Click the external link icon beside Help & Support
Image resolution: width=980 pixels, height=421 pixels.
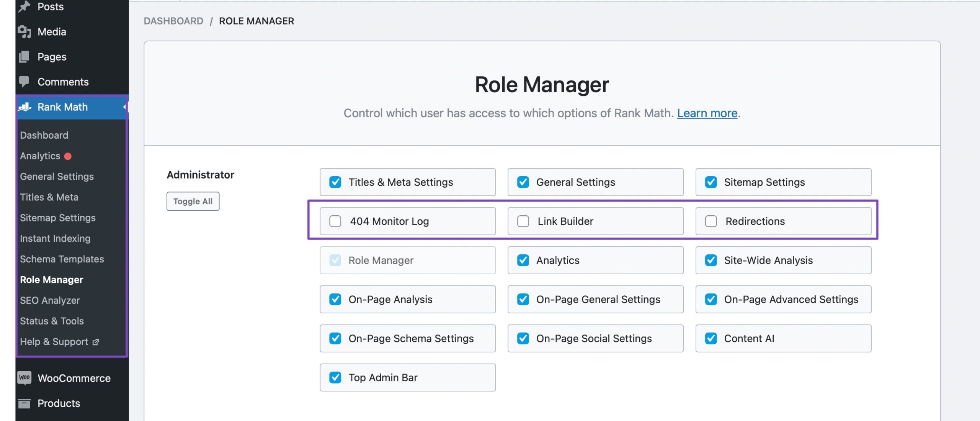point(96,342)
